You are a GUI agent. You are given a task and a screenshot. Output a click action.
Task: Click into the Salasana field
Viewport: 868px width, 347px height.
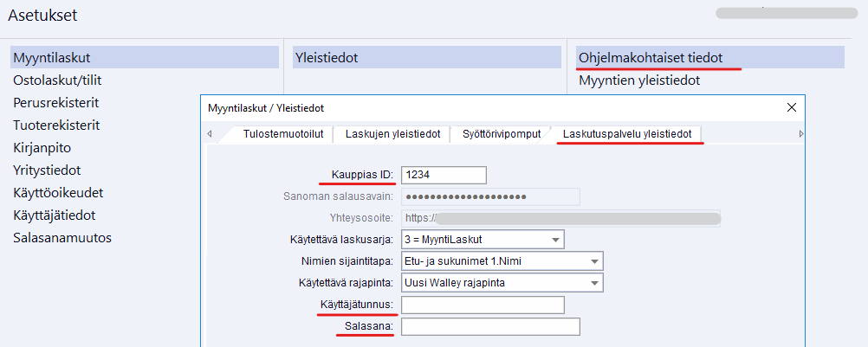(489, 327)
